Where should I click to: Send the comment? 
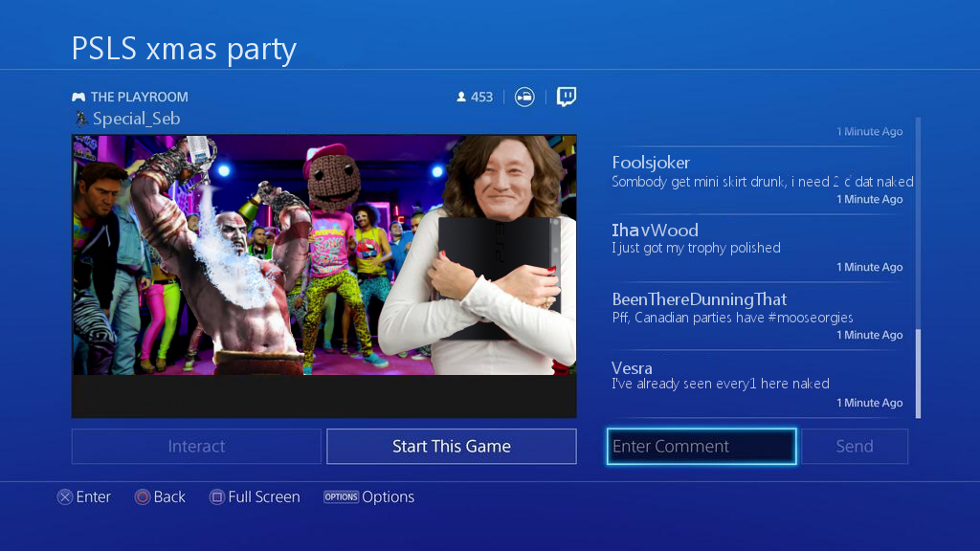[x=855, y=446]
